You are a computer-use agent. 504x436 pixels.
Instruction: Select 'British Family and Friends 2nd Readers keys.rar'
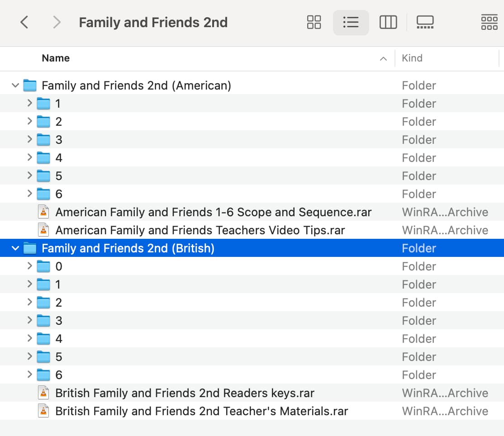point(185,393)
